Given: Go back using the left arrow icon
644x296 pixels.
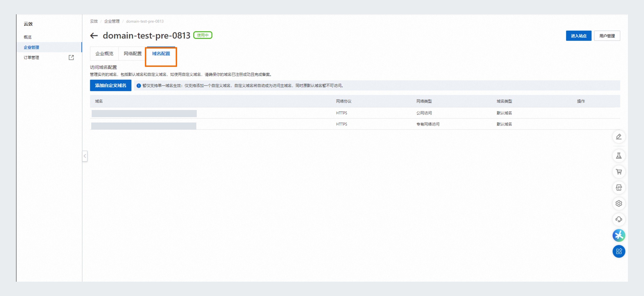Looking at the screenshot, I should pyautogui.click(x=94, y=36).
